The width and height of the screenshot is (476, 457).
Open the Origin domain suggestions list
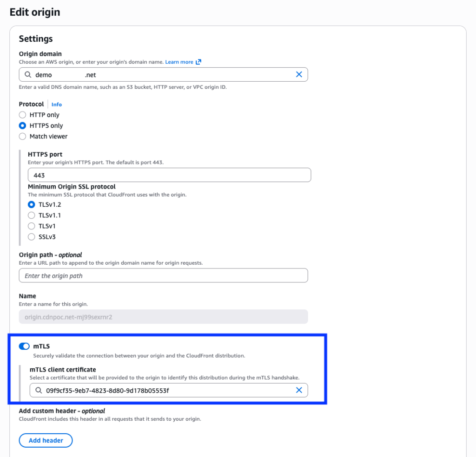click(163, 74)
